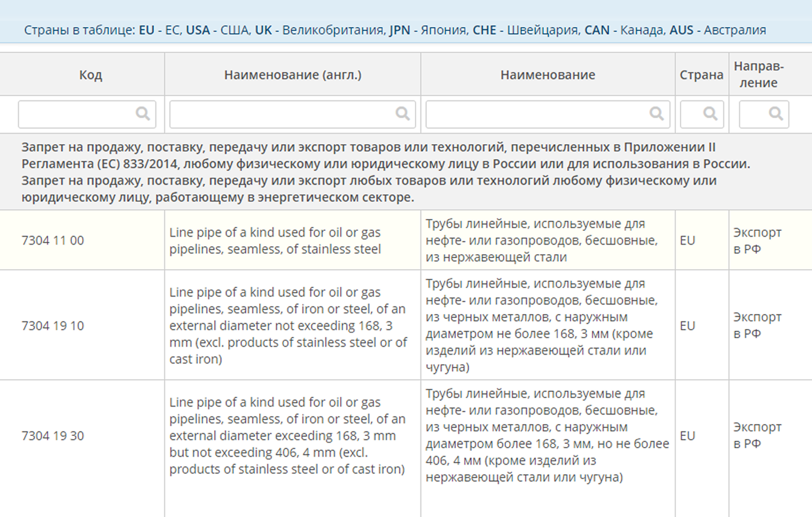Click search icon in Направление filter

click(776, 114)
